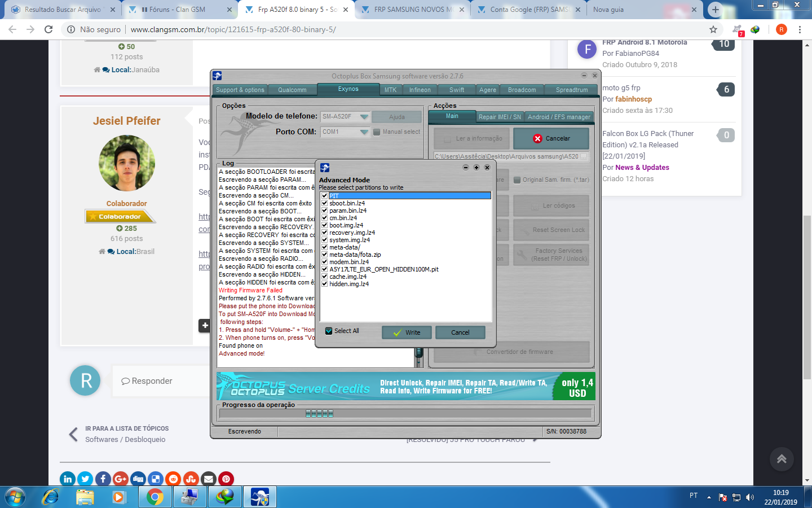
Task: Switch to the MTK tab
Action: click(x=390, y=90)
